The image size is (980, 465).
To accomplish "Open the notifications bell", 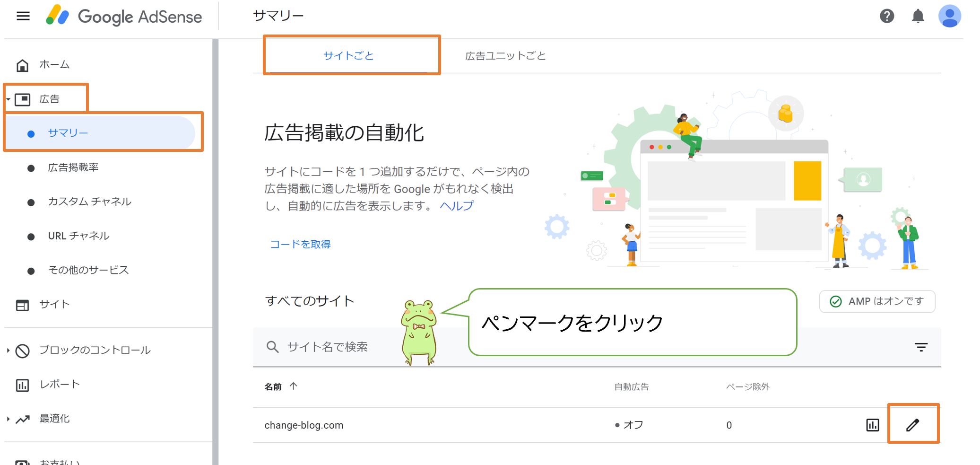I will pos(918,16).
